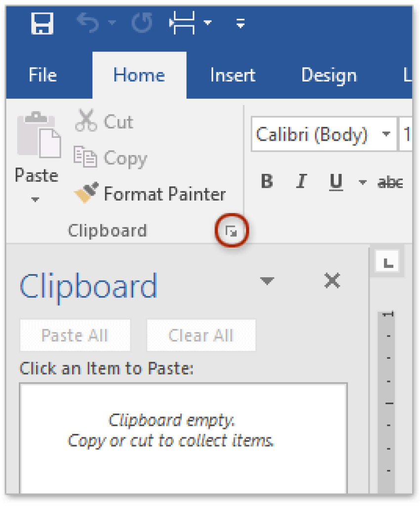Toggle strikethrough formatting

(390, 181)
